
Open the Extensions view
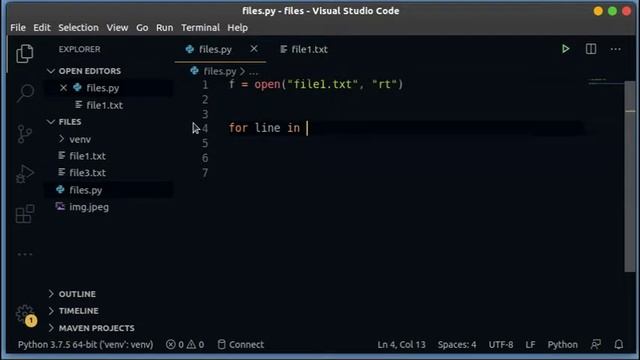pyautogui.click(x=25, y=214)
